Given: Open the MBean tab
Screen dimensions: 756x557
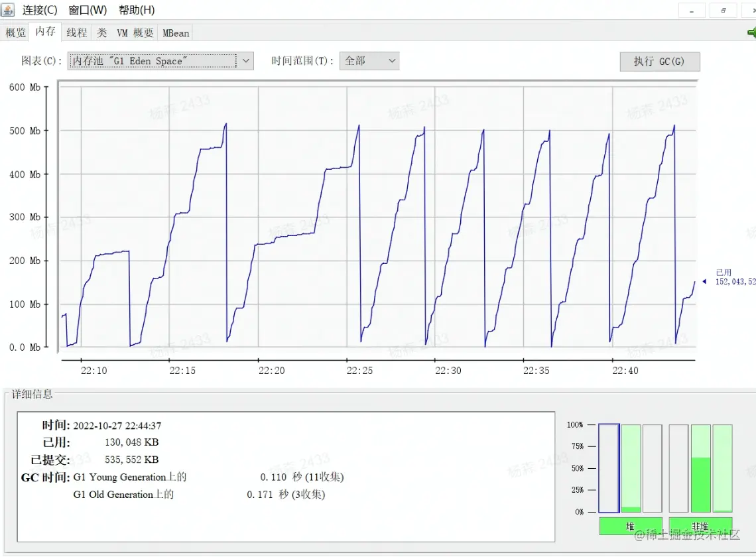Looking at the screenshot, I should point(176,32).
